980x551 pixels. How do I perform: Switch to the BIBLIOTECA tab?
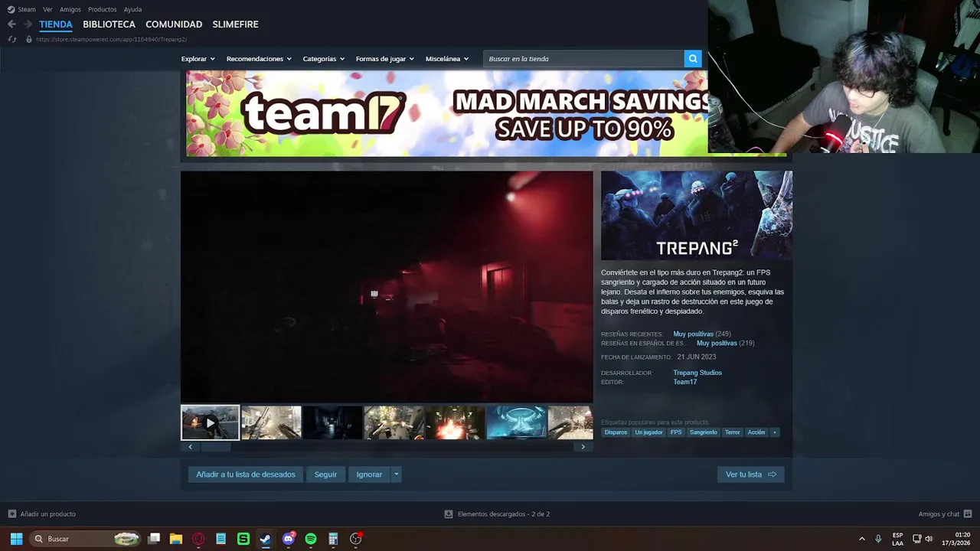[109, 24]
